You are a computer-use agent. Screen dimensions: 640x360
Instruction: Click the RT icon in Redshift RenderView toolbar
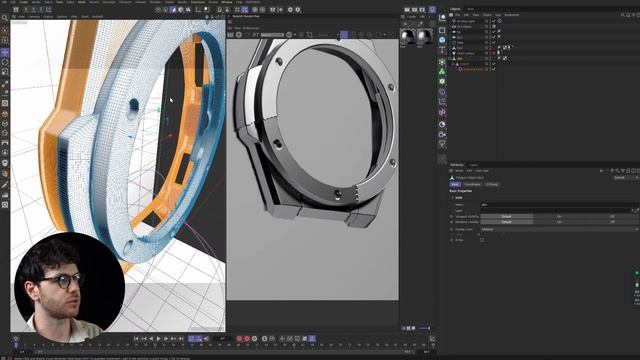256,35
